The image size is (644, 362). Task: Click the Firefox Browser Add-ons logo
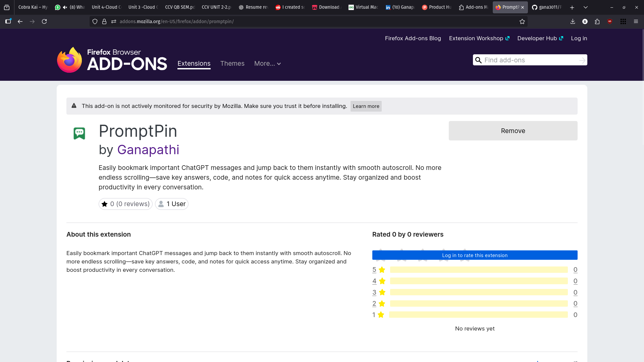(112, 60)
